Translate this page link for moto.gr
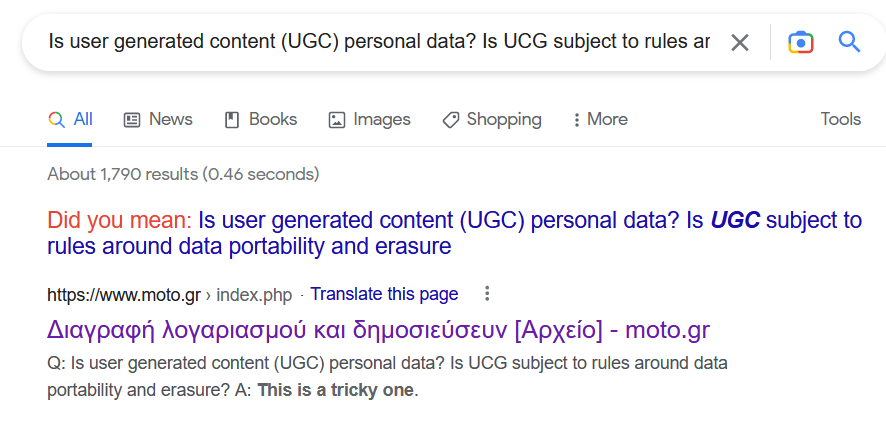The width and height of the screenshot is (886, 424). [384, 294]
